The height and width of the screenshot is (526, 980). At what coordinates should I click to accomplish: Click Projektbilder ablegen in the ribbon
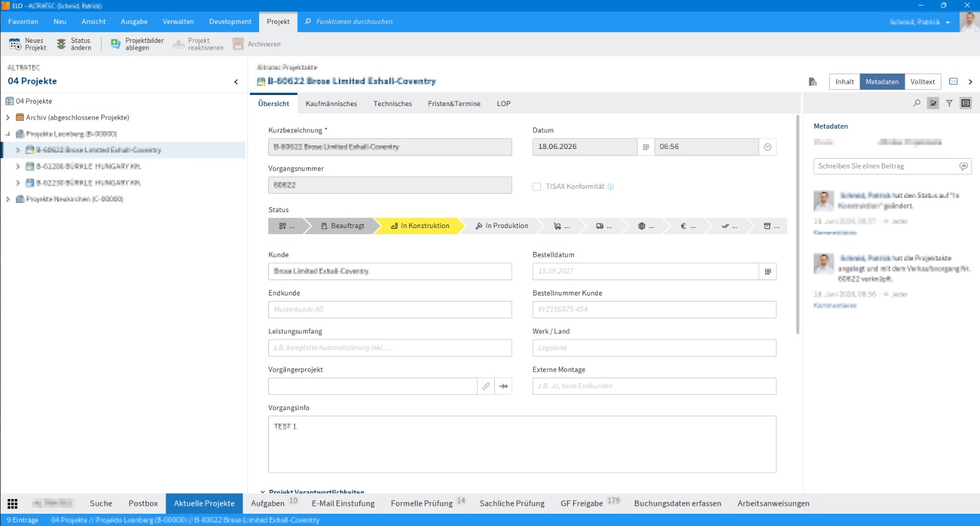click(137, 44)
